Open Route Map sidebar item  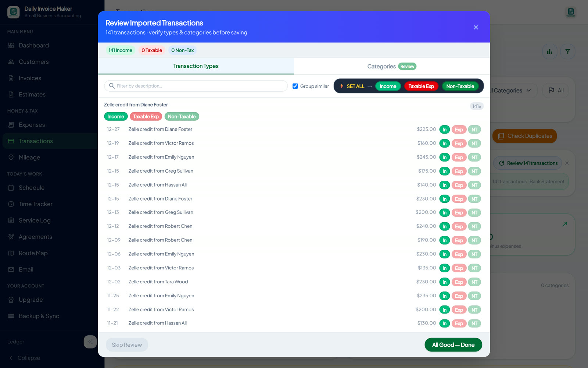click(x=33, y=253)
